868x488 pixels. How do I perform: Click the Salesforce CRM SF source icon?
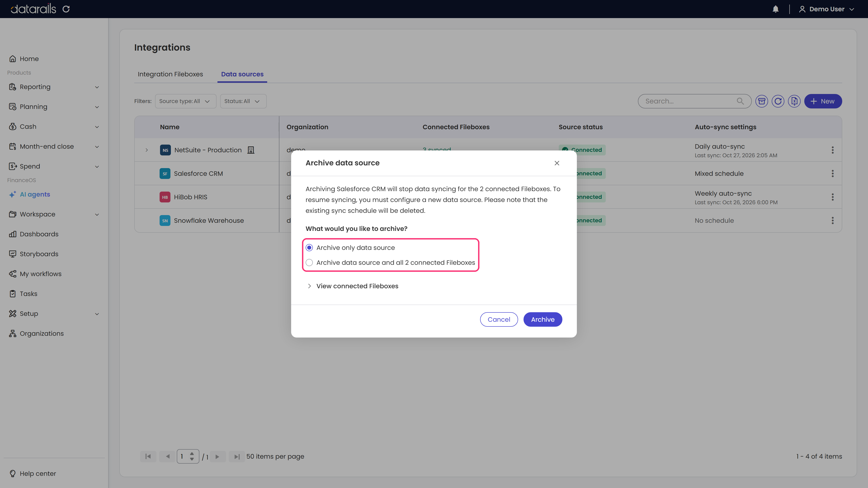[x=165, y=174]
